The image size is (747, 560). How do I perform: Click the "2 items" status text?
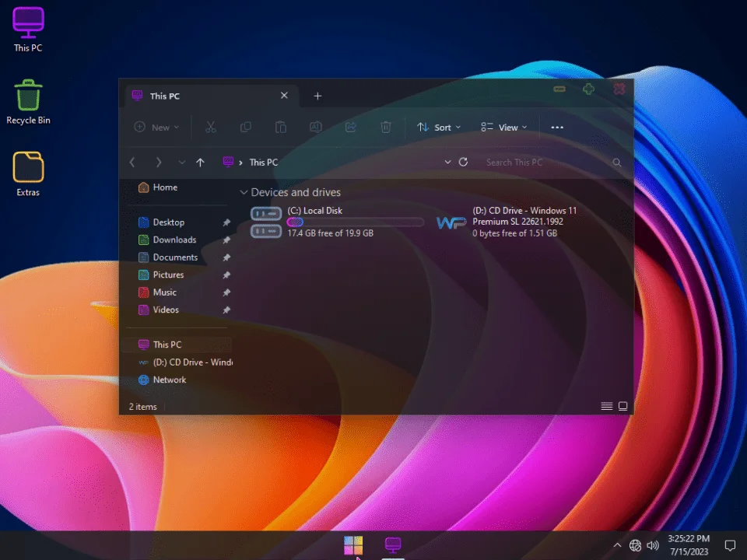tap(142, 407)
